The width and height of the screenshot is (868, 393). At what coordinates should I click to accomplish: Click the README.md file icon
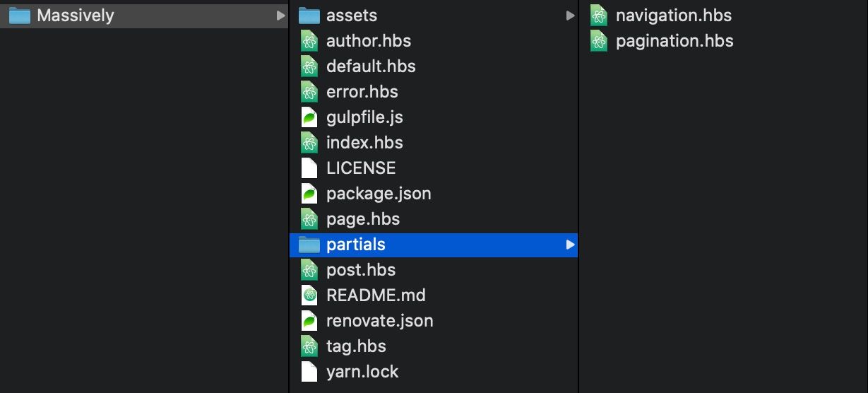point(309,295)
